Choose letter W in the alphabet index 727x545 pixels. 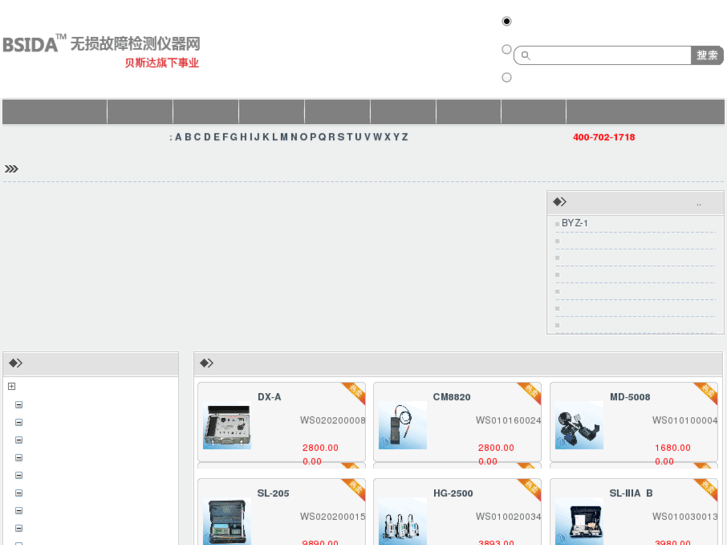point(377,137)
